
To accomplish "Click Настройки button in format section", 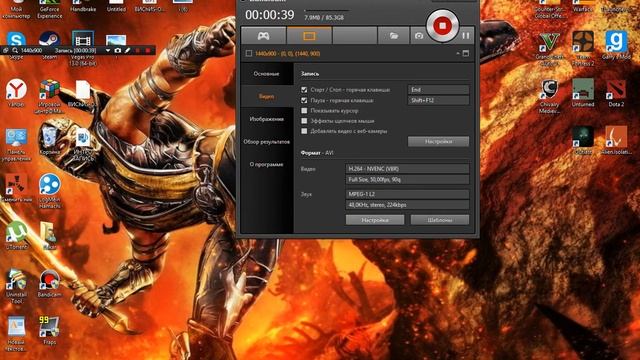I will pos(375,220).
